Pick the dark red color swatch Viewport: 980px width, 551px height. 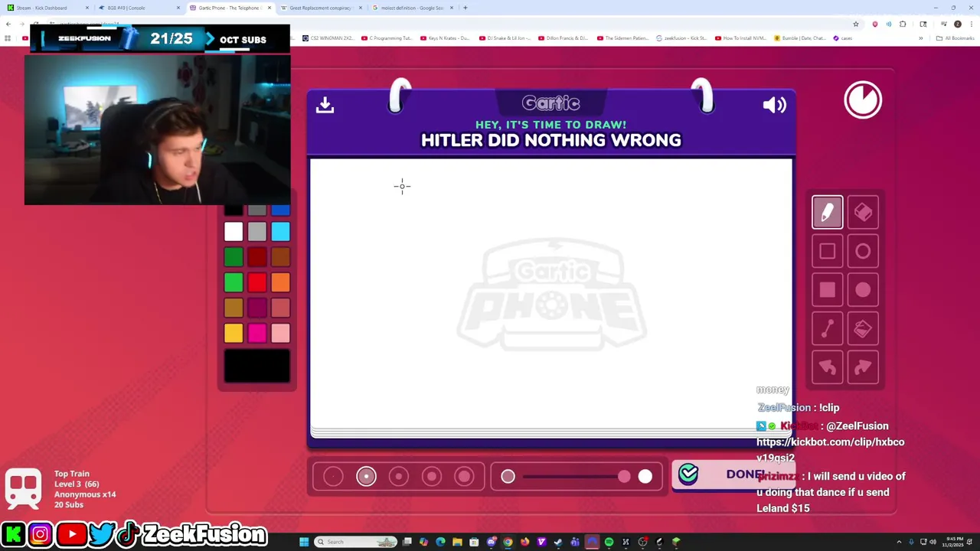point(257,257)
